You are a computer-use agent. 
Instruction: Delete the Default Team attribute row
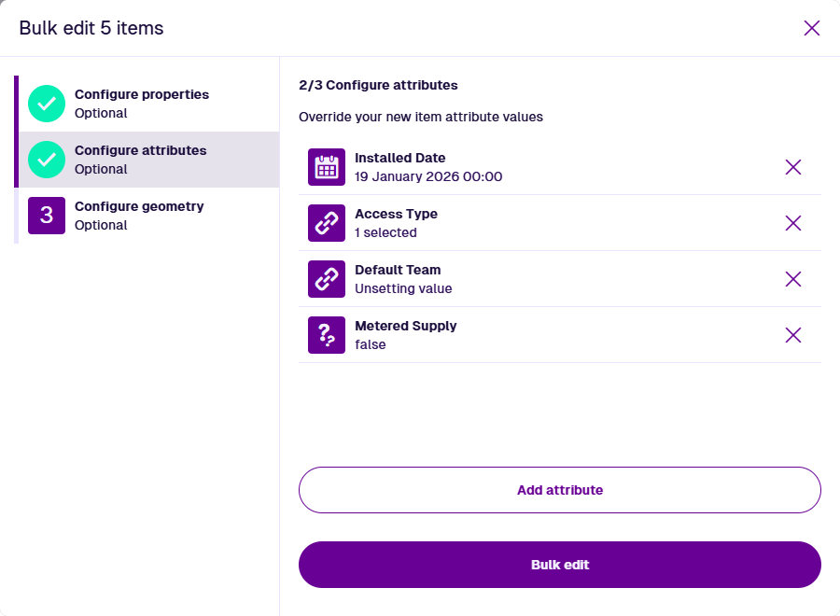793,279
